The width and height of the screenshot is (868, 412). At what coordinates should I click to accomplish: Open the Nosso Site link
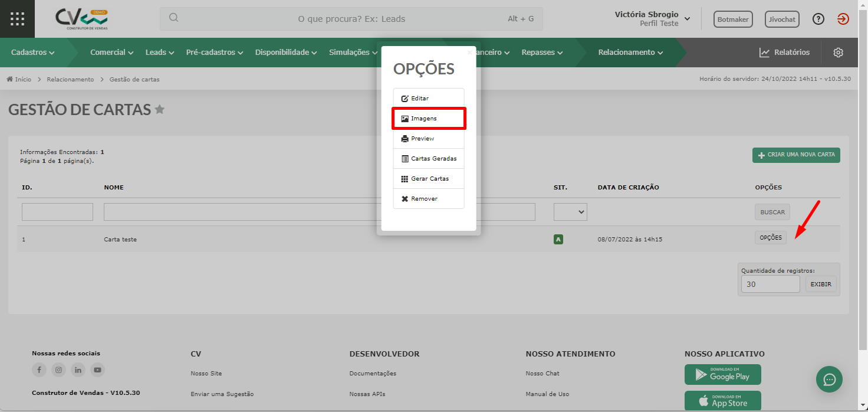[206, 373]
